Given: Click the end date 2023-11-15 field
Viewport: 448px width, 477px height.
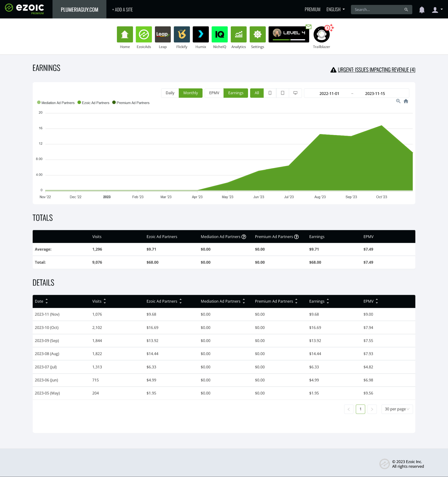Looking at the screenshot, I should point(375,93).
